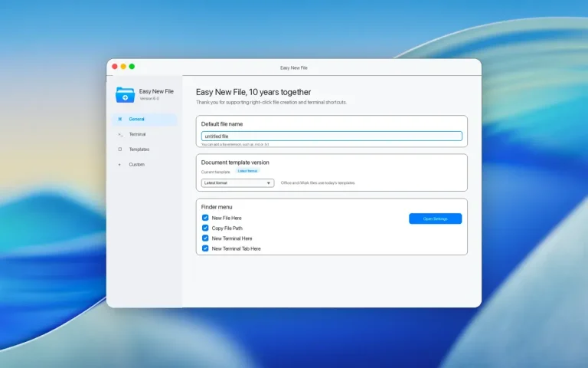The height and width of the screenshot is (368, 588).
Task: Switch to the Templates section
Action: point(145,149)
